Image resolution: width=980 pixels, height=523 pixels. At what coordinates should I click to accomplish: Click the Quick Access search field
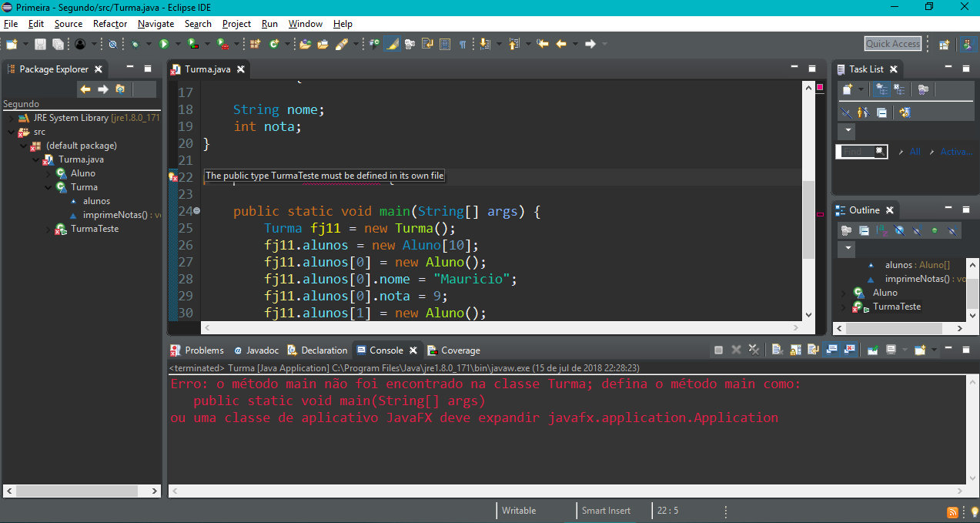coord(892,44)
